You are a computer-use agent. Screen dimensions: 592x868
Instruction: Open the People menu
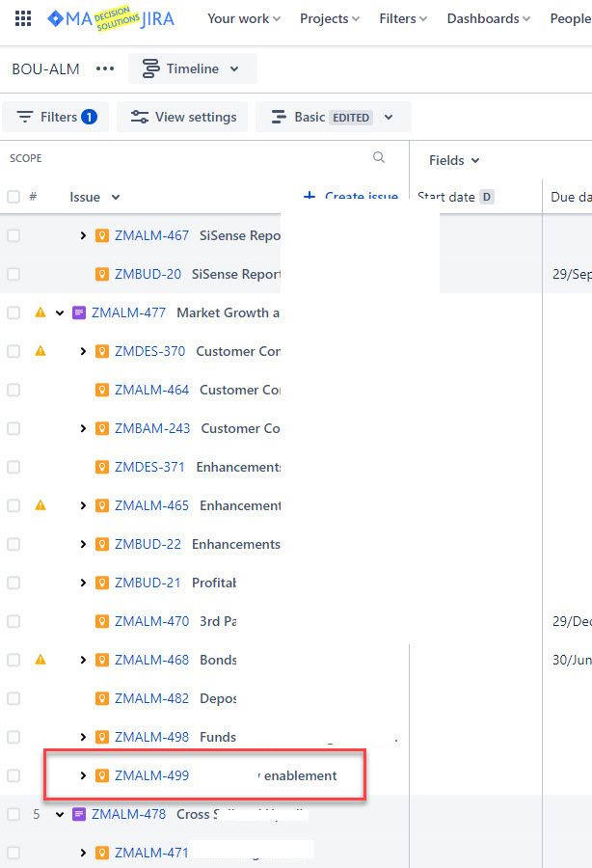pos(571,19)
